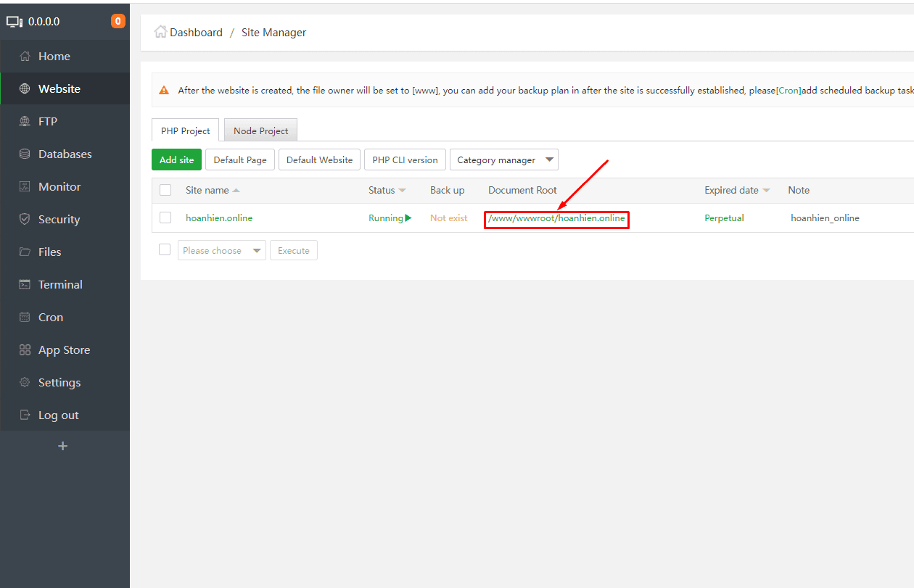Tick the select-all checkbox in table header
The image size is (914, 588).
click(165, 190)
